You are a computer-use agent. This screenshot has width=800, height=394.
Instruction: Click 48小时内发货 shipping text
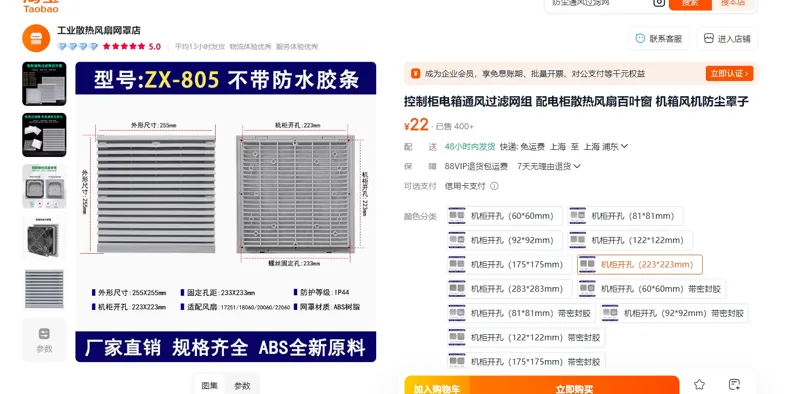coord(470,146)
